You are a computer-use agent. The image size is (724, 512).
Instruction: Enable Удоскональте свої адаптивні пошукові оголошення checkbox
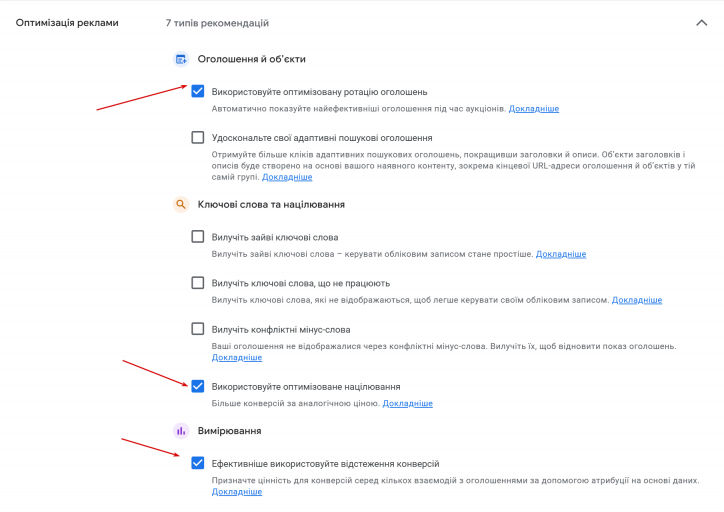click(x=198, y=138)
